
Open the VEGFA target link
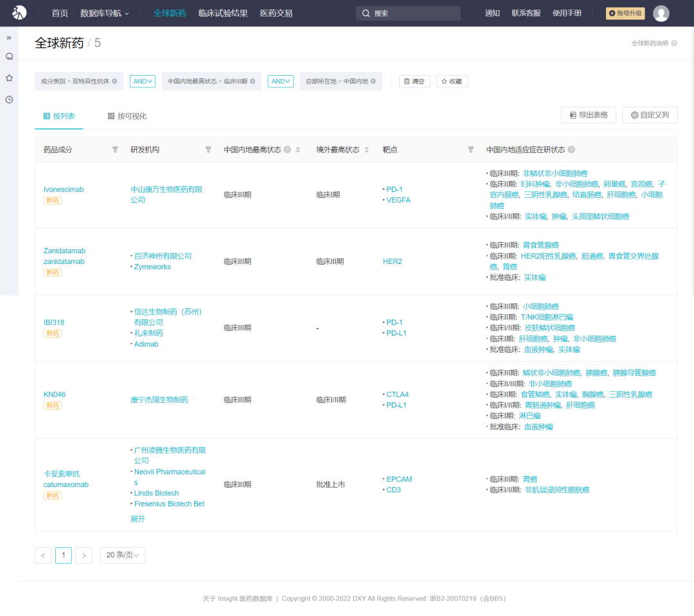[x=398, y=200]
